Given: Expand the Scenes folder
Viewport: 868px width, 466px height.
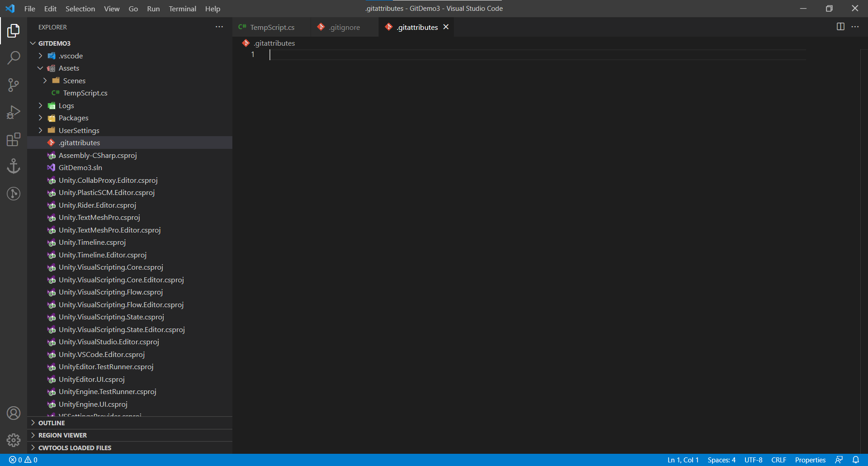Looking at the screenshot, I should tap(45, 81).
